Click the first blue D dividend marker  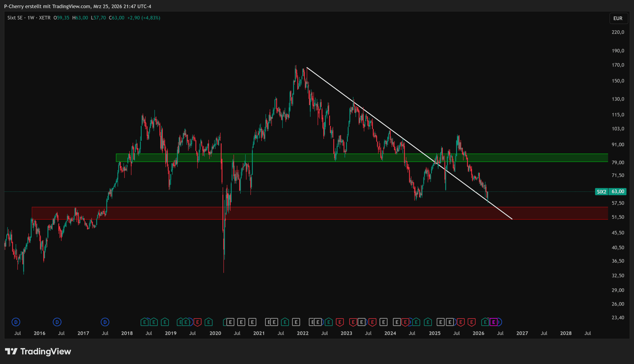(x=16, y=322)
